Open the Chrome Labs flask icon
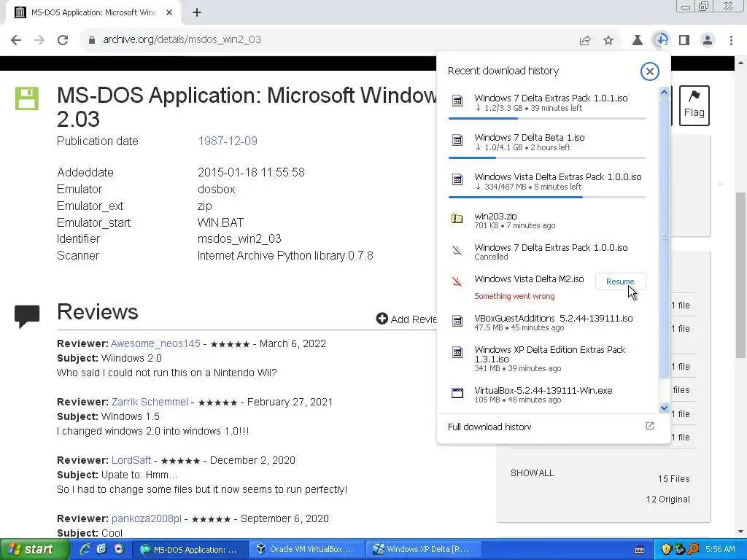747x560 pixels. point(637,41)
